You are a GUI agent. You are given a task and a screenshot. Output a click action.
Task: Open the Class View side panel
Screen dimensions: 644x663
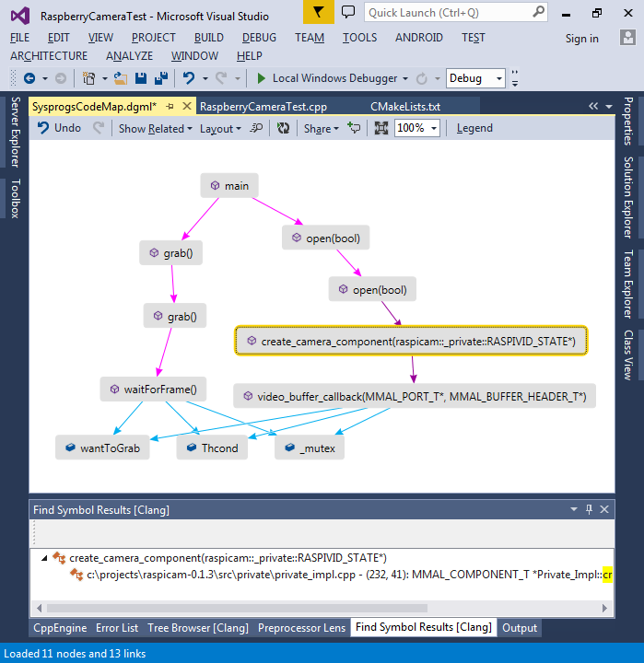[x=628, y=355]
